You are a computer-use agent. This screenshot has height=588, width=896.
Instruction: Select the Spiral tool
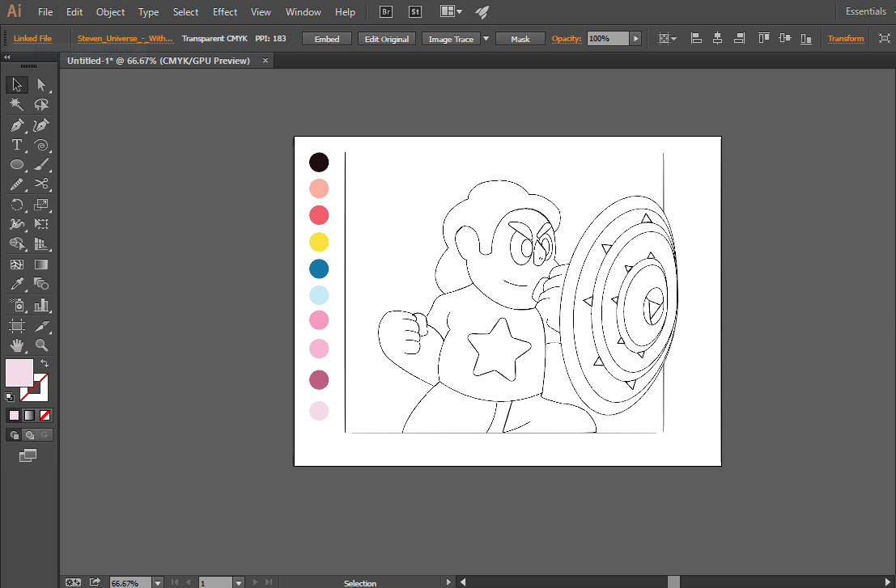coord(41,145)
